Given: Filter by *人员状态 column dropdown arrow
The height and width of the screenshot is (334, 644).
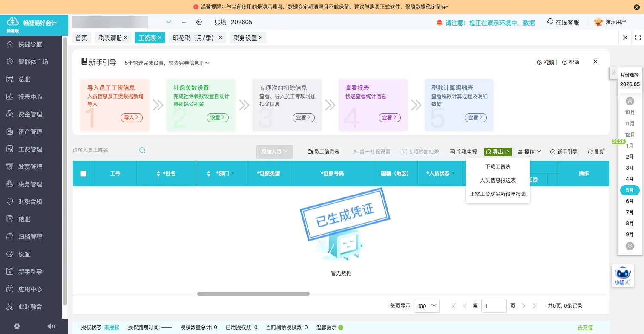Looking at the screenshot, I should pyautogui.click(x=453, y=174).
